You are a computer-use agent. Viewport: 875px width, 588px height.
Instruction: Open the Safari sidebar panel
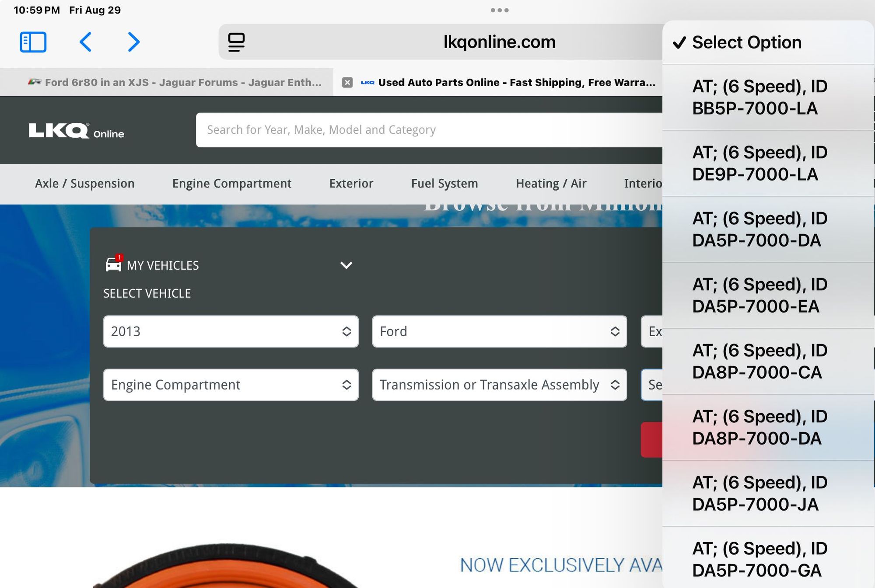click(x=33, y=42)
